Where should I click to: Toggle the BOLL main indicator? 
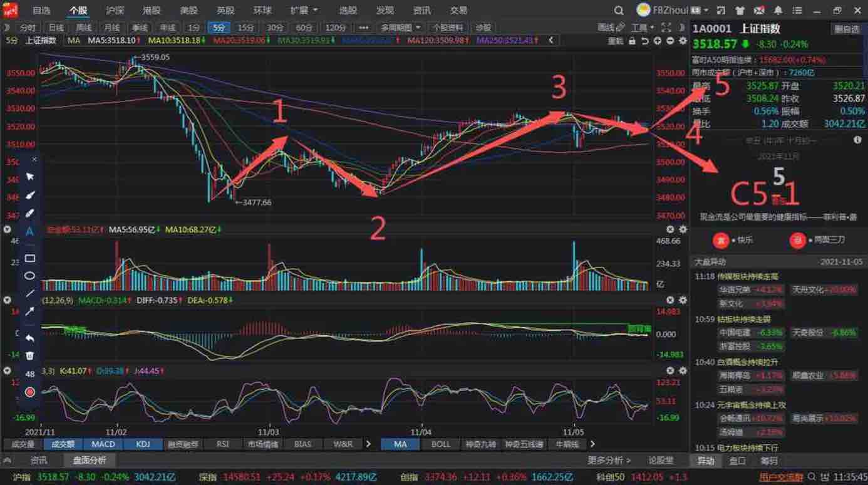click(441, 444)
